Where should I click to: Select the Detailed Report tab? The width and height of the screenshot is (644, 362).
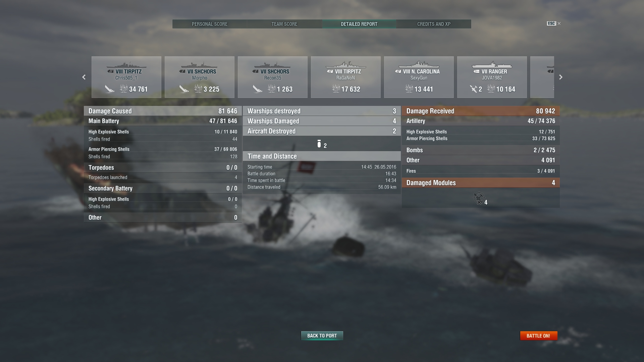[x=359, y=24]
